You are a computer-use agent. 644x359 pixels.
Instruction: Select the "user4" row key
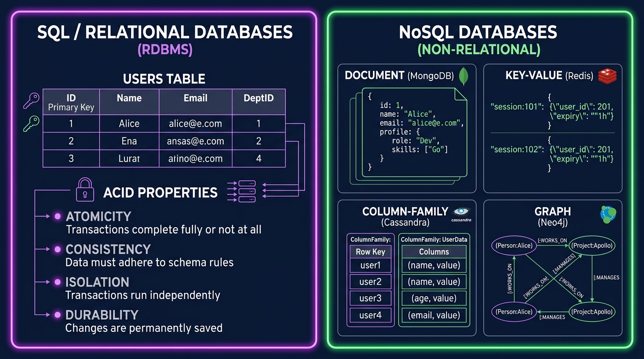pyautogui.click(x=370, y=315)
